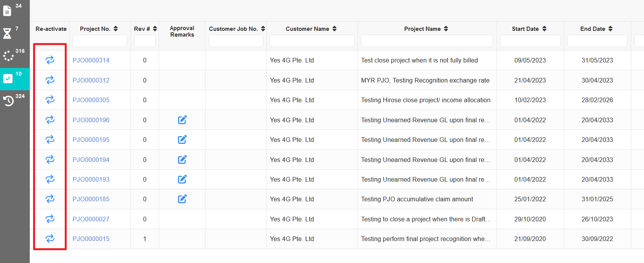Viewport: 644px width, 263px height.
Task: Sort by Start Date column
Action: [544, 29]
